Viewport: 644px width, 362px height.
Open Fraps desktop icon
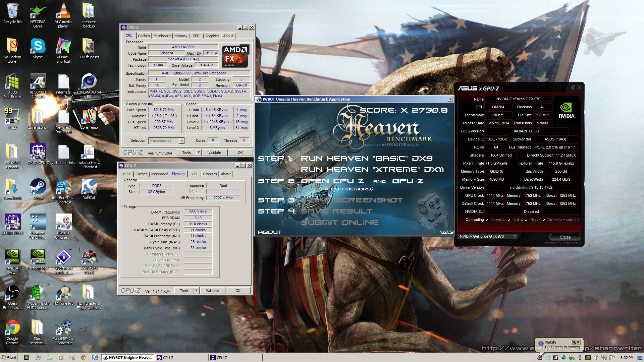(x=12, y=119)
